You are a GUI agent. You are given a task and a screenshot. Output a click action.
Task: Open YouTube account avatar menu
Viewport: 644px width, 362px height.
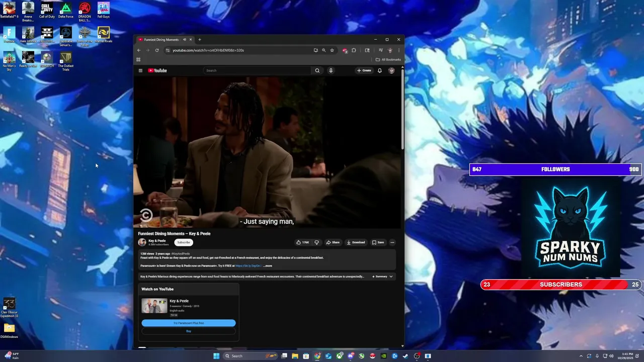click(391, 70)
